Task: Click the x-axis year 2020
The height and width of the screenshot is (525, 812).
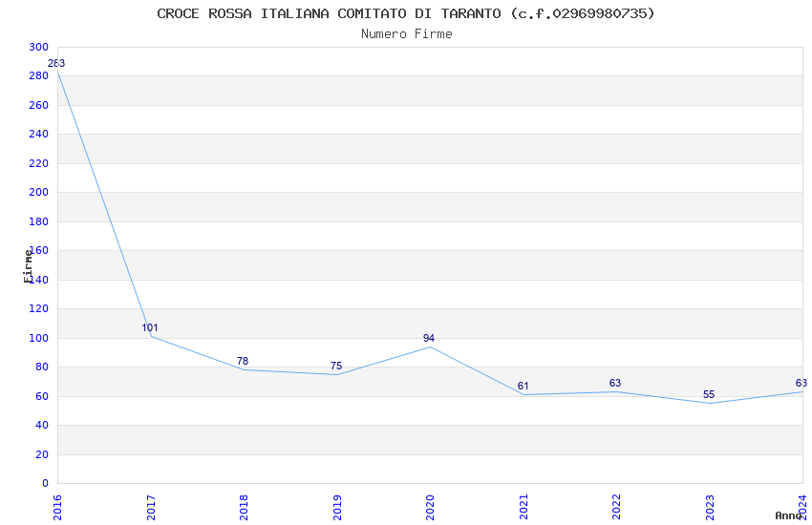Action: click(x=430, y=508)
